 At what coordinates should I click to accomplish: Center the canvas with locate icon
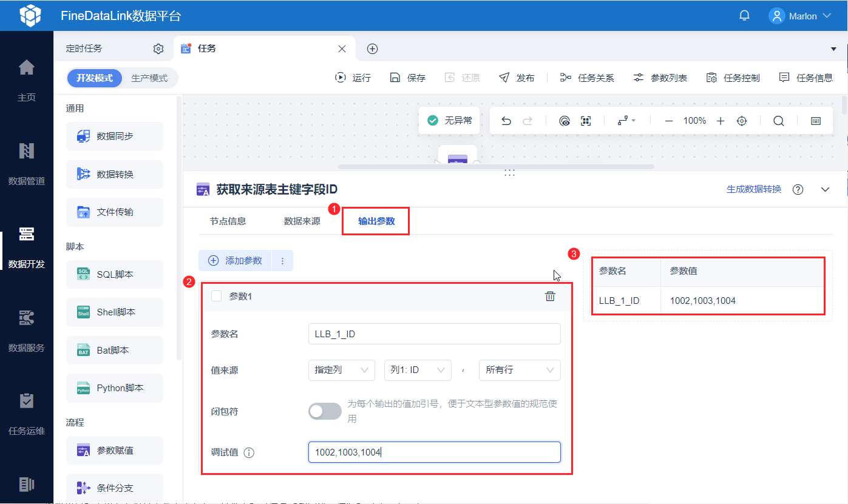click(742, 121)
